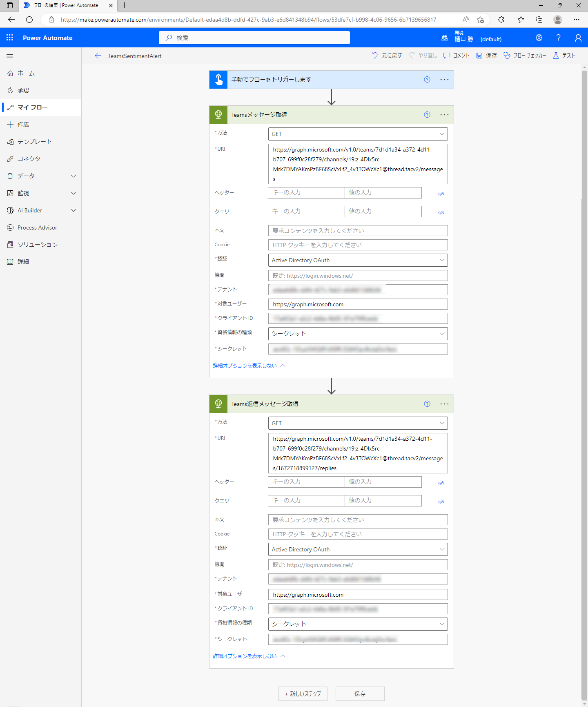Screen dimensions: 588x707
Task: Open the app launcher waffle icon
Action: coord(10,38)
